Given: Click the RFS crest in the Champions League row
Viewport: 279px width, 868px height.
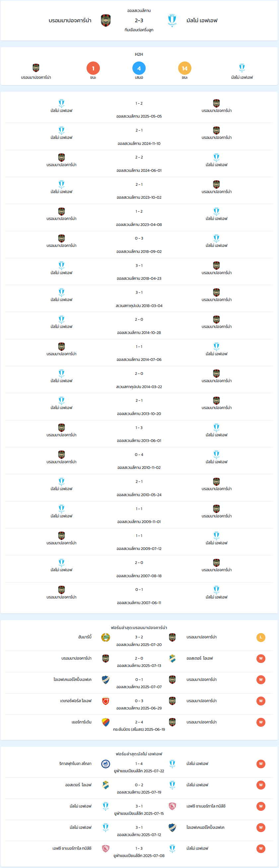Looking at the screenshot, I should tap(106, 764).
